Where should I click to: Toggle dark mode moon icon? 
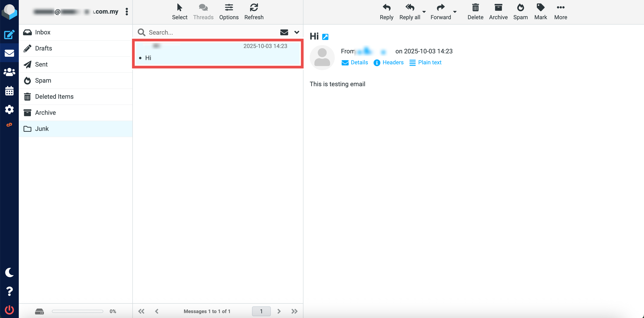[x=9, y=272]
